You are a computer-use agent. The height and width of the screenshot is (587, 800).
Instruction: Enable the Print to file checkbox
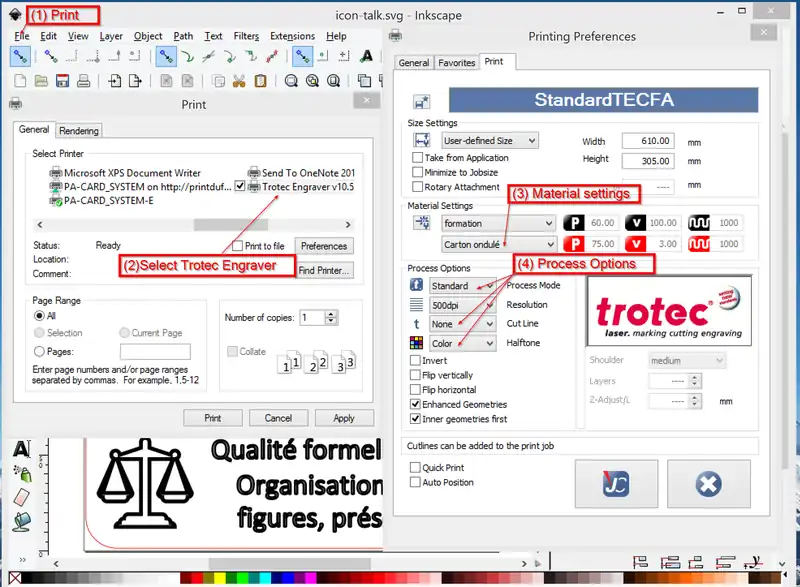[238, 246]
